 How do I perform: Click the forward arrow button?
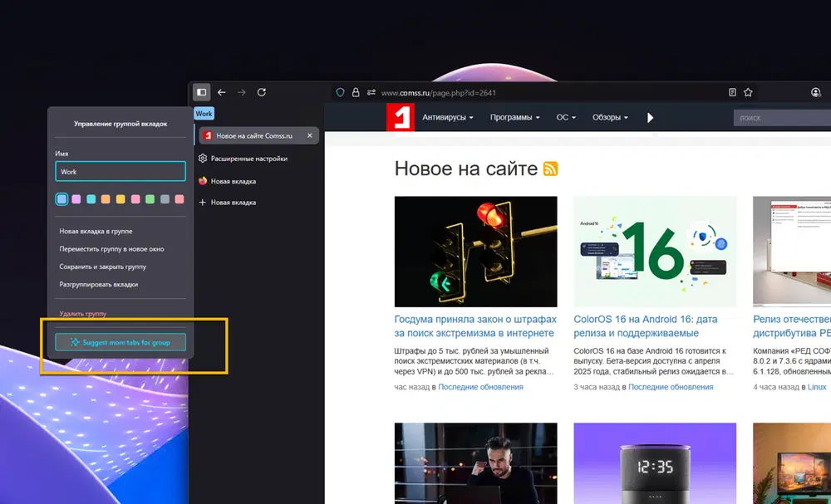click(242, 92)
